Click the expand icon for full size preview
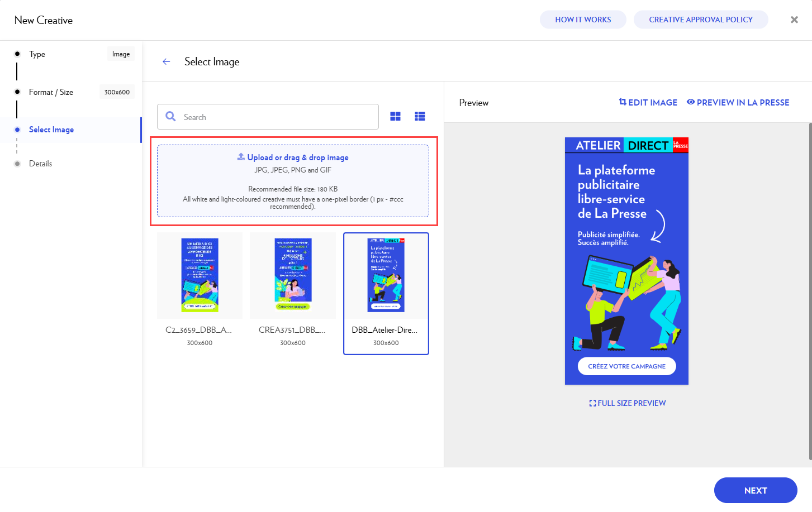Image resolution: width=812 pixels, height=512 pixels. (x=592, y=403)
